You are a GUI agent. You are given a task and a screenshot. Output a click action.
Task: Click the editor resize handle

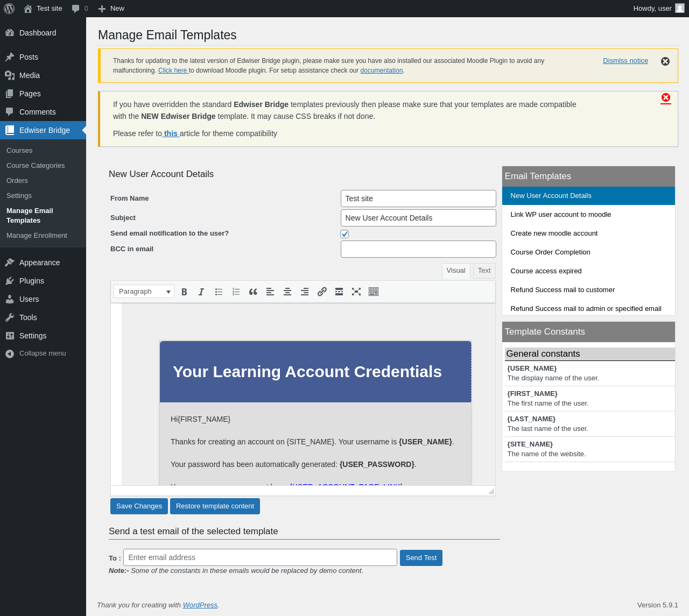[491, 491]
